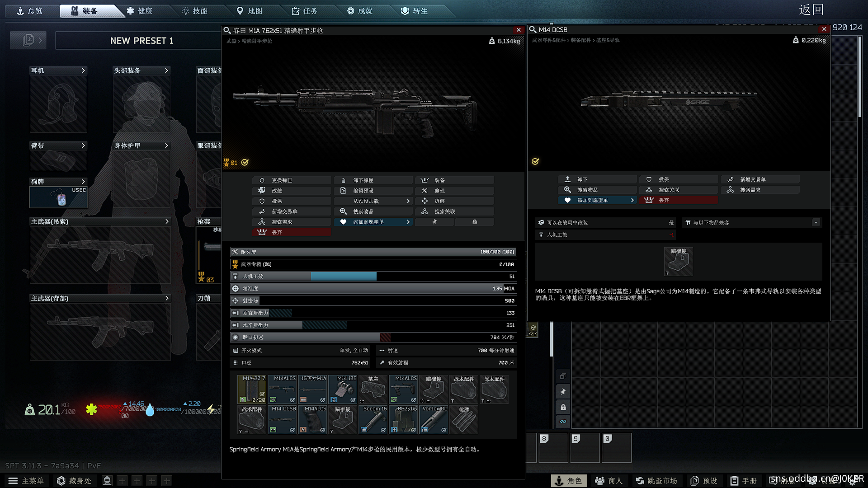Click the 投保 (insure) shield icon in M14 DCSB panel
Image resolution: width=868 pixels, height=488 pixels.
click(x=649, y=179)
